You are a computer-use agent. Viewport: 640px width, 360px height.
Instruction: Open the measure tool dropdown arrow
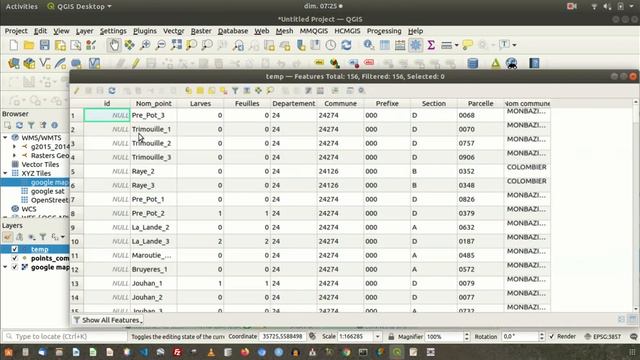(x=456, y=45)
